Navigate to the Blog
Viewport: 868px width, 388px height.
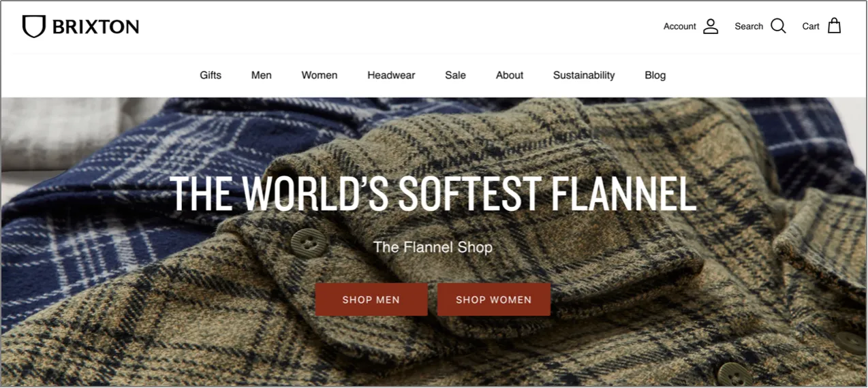pos(655,76)
